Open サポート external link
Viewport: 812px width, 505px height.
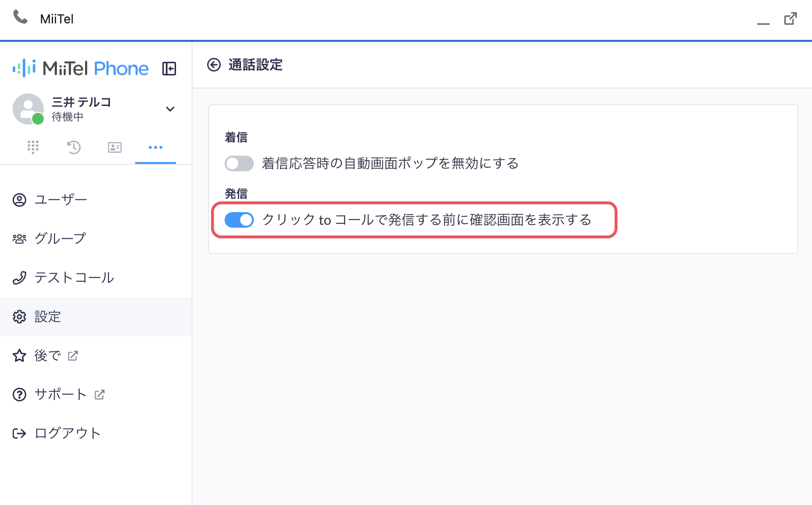(96, 395)
